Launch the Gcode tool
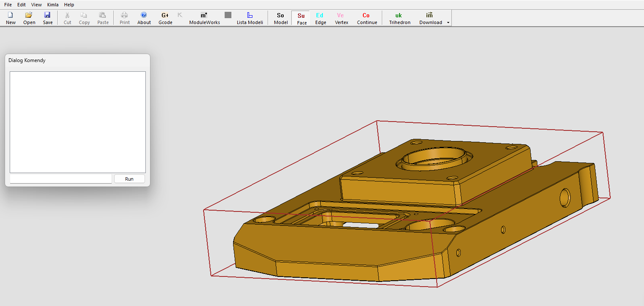The width and height of the screenshot is (644, 306). pyautogui.click(x=165, y=18)
